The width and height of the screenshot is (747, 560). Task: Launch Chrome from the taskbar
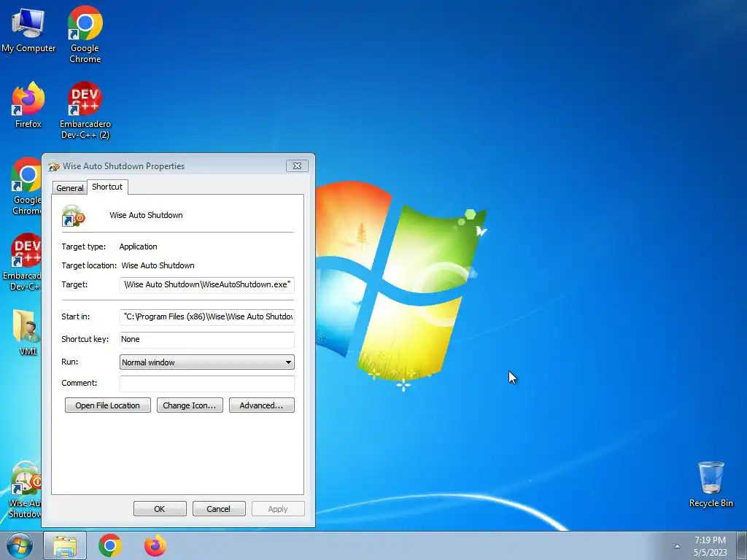[110, 545]
